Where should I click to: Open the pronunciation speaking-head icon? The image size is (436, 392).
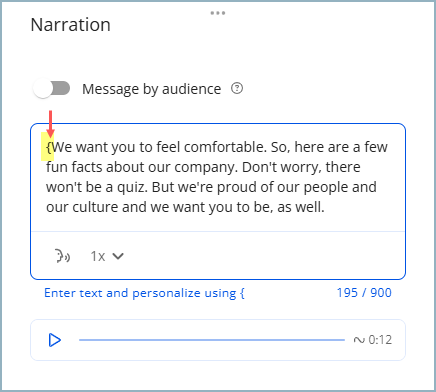click(63, 256)
